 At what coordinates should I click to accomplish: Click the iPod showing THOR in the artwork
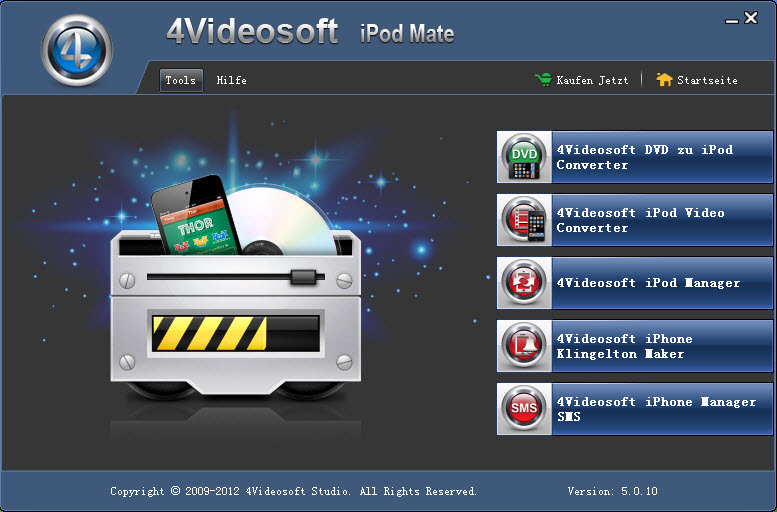196,218
